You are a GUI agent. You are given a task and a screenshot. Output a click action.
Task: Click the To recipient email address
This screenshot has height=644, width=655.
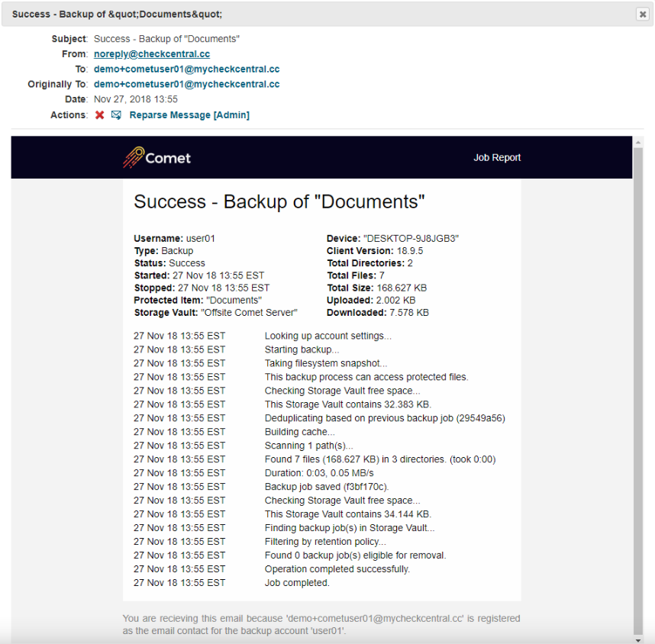tap(186, 69)
